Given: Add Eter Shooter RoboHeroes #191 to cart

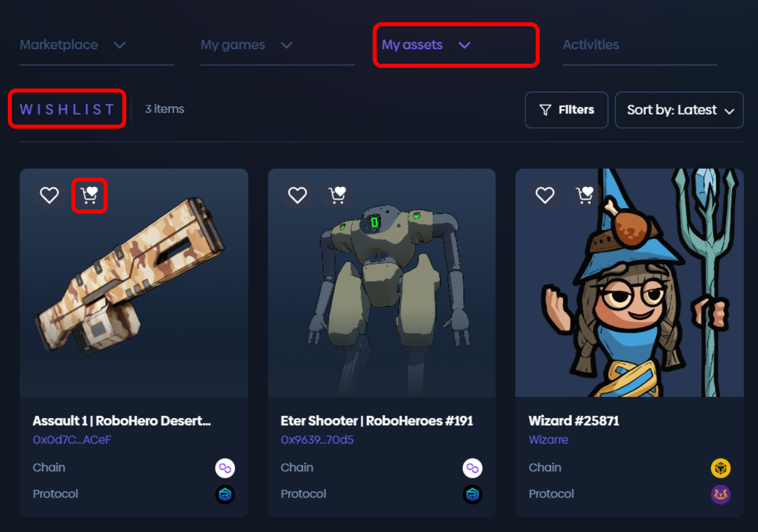Looking at the screenshot, I should coord(337,195).
